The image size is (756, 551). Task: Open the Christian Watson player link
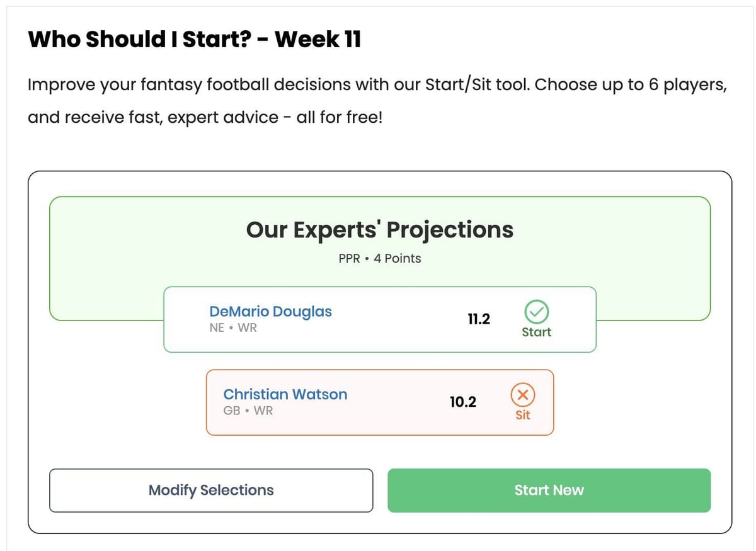[x=285, y=394]
